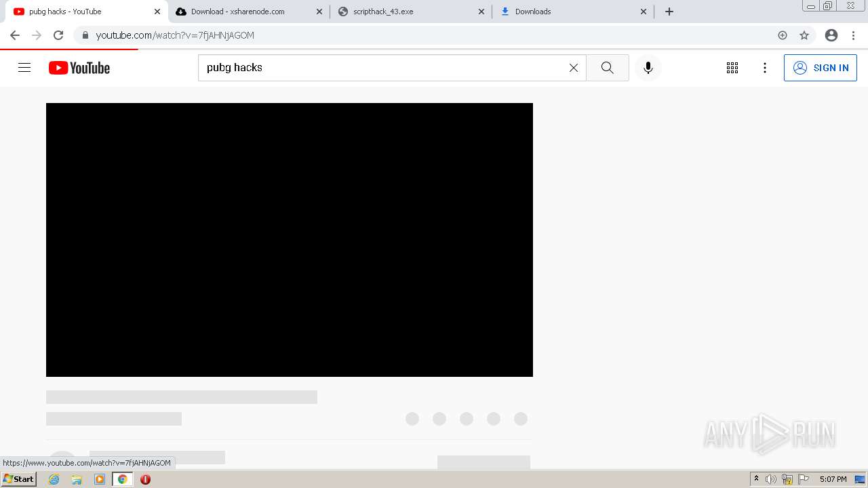Open the volume speaker tray icon
The height and width of the screenshot is (488, 868).
click(771, 479)
